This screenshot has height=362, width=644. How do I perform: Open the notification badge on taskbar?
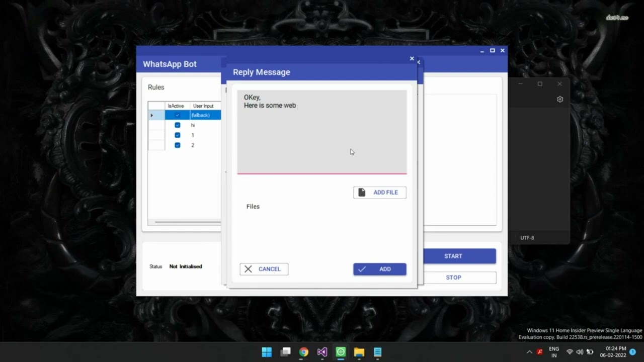click(x=633, y=352)
